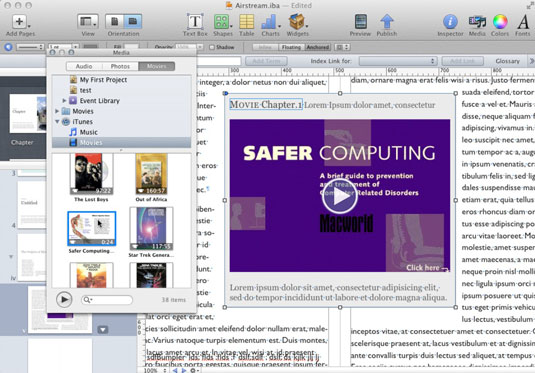Expand the Movies folder
The height and width of the screenshot is (373, 535).
pos(57,111)
